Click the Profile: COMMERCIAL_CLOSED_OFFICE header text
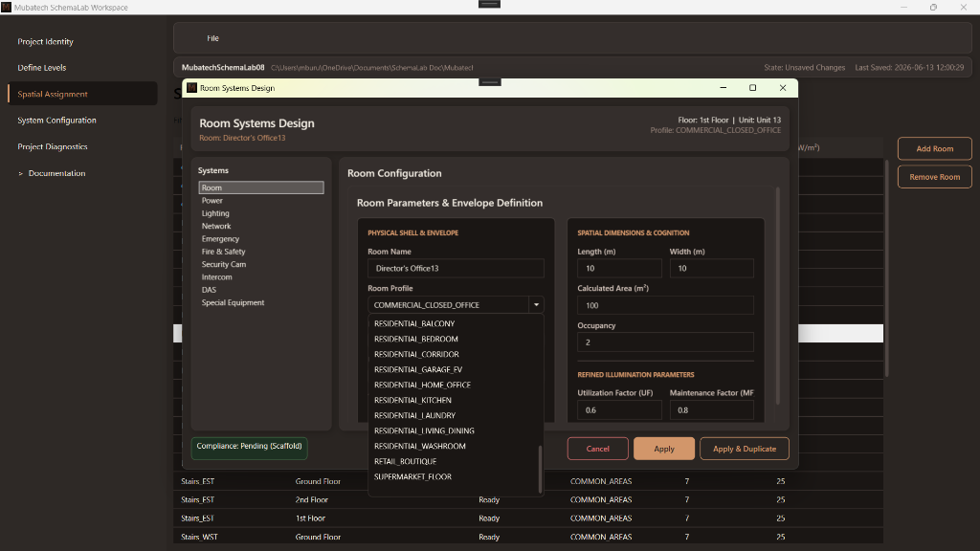Viewport: 980px width, 551px height. pyautogui.click(x=715, y=130)
